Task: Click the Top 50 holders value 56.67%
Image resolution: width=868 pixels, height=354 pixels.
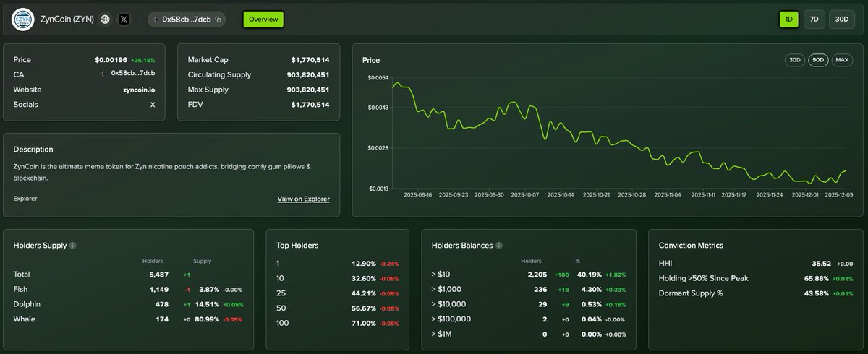Action: click(x=363, y=308)
